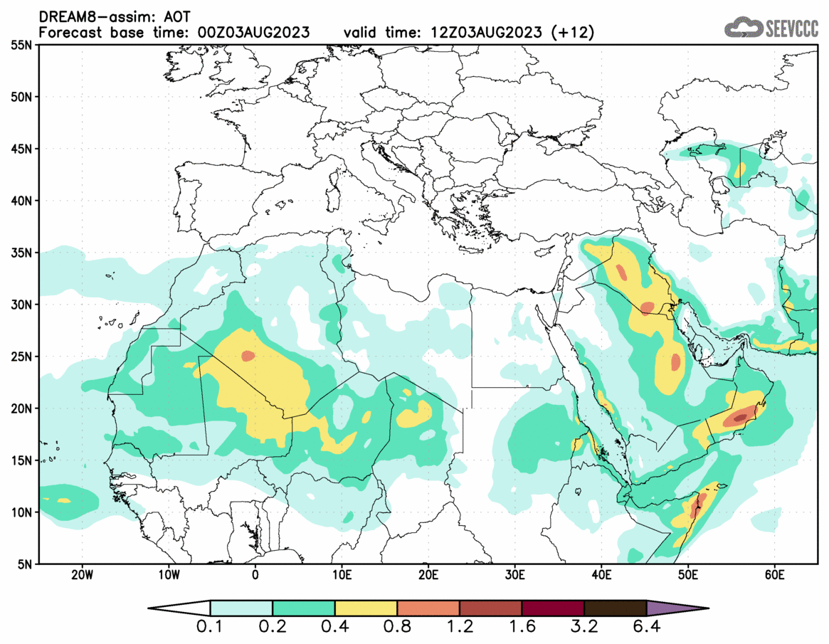
Task: Click the '25N' latitude label
Action: coord(21,357)
